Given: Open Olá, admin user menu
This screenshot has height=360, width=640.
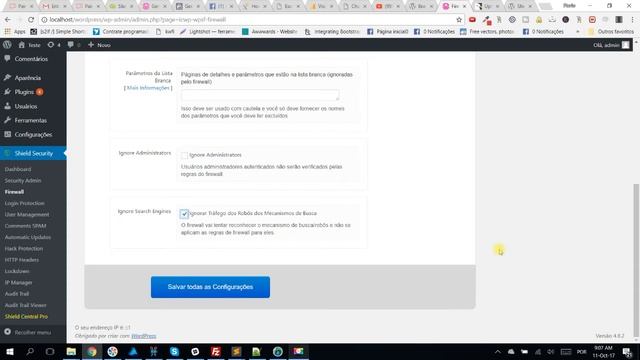Looking at the screenshot, I should 611,45.
